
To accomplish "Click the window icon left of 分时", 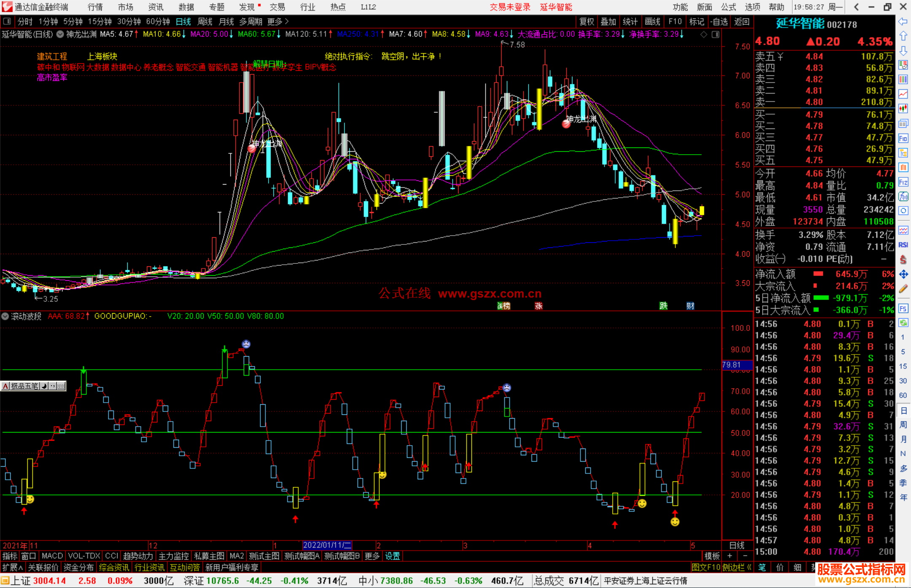I will coord(7,21).
